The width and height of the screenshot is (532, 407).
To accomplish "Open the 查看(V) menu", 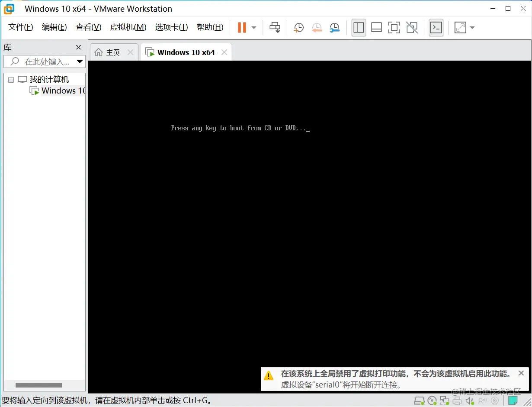I will pyautogui.click(x=88, y=27).
